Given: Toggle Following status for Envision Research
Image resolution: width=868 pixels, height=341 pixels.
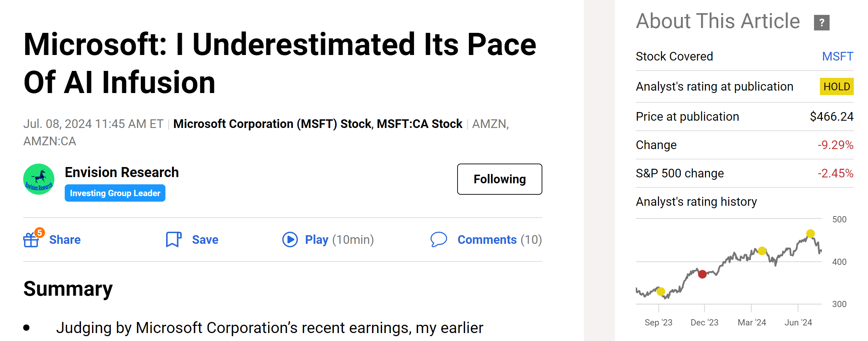Looking at the screenshot, I should coord(499,179).
